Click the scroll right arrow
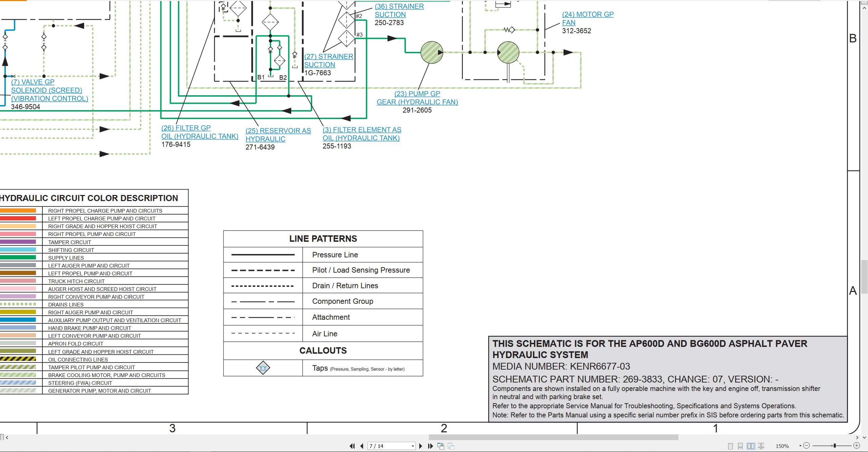The image size is (868, 452). pos(857,437)
